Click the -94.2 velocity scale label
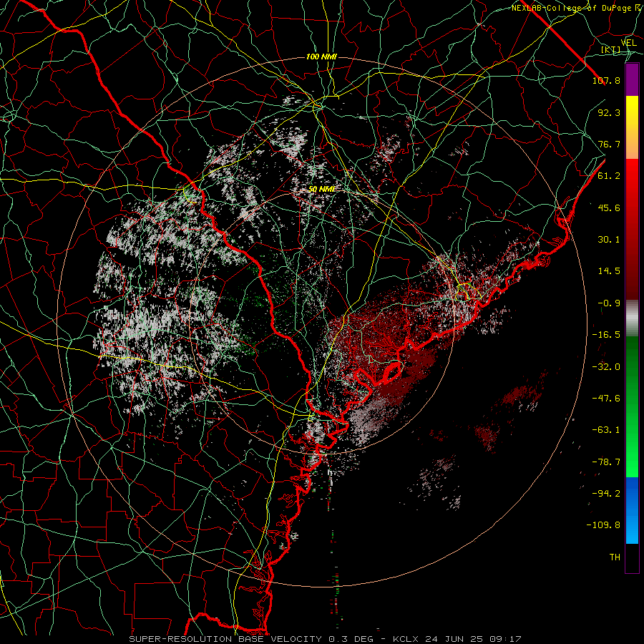 [606, 494]
